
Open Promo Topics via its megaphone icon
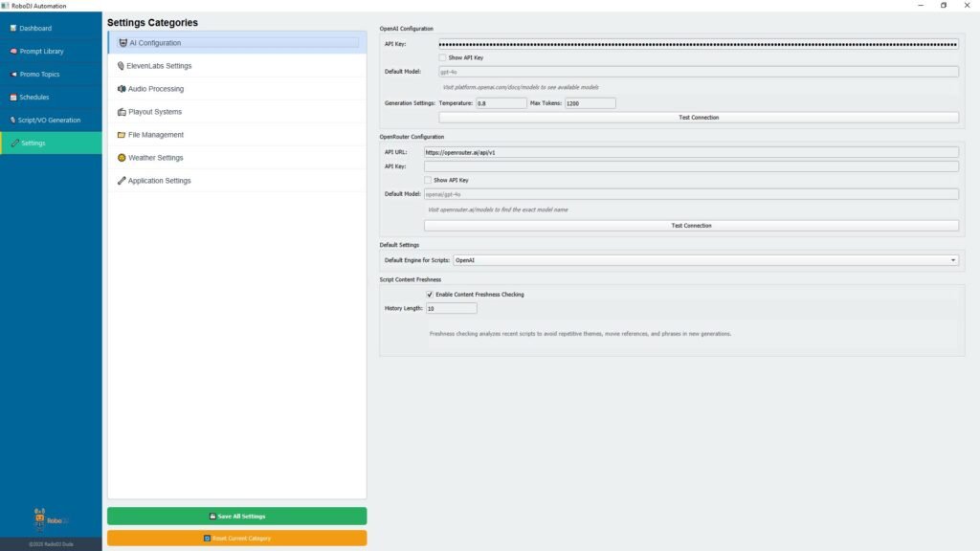point(13,74)
